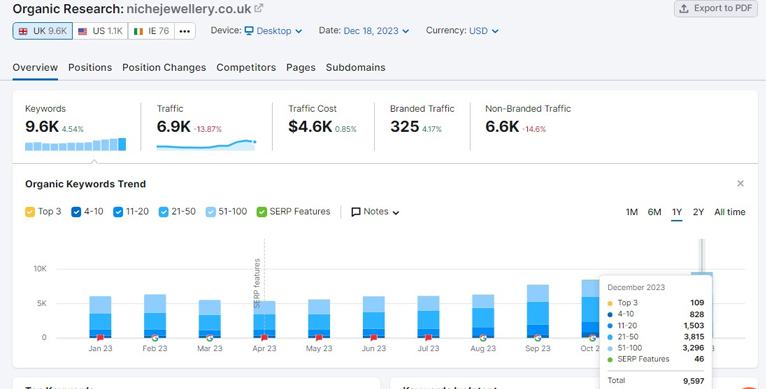Switch to the Overview tab
The width and height of the screenshot is (766, 389).
[35, 67]
